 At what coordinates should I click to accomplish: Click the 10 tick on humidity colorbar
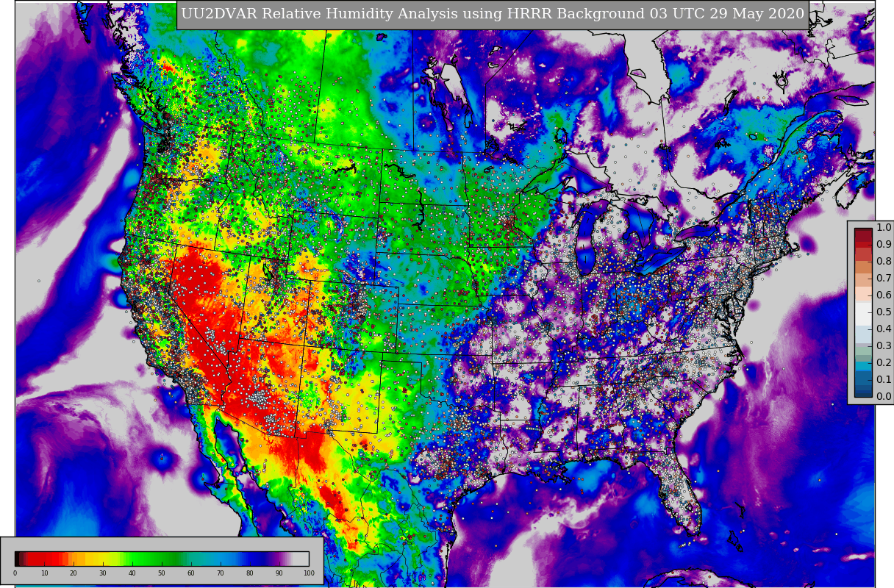[x=44, y=573]
